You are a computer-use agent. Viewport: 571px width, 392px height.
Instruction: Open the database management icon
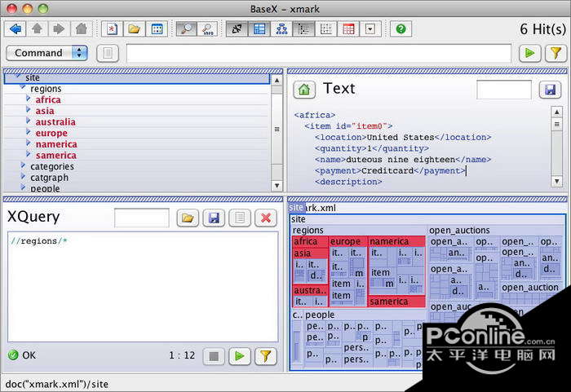point(157,29)
